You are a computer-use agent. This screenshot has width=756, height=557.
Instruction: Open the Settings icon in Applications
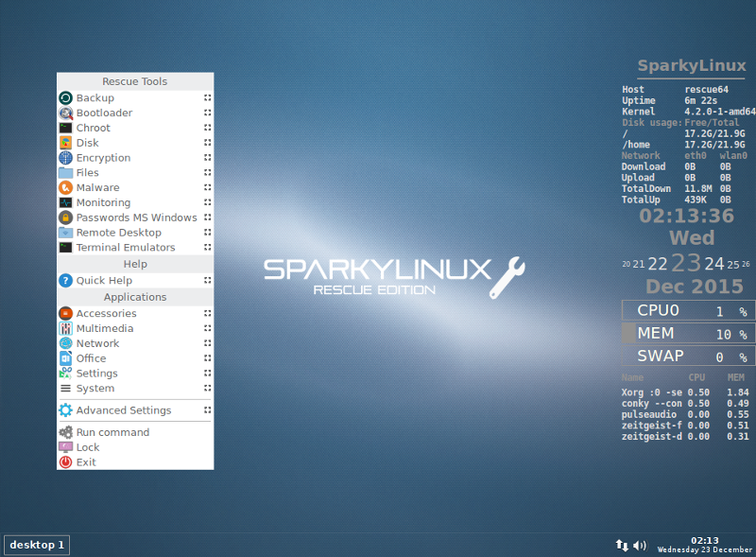point(65,374)
